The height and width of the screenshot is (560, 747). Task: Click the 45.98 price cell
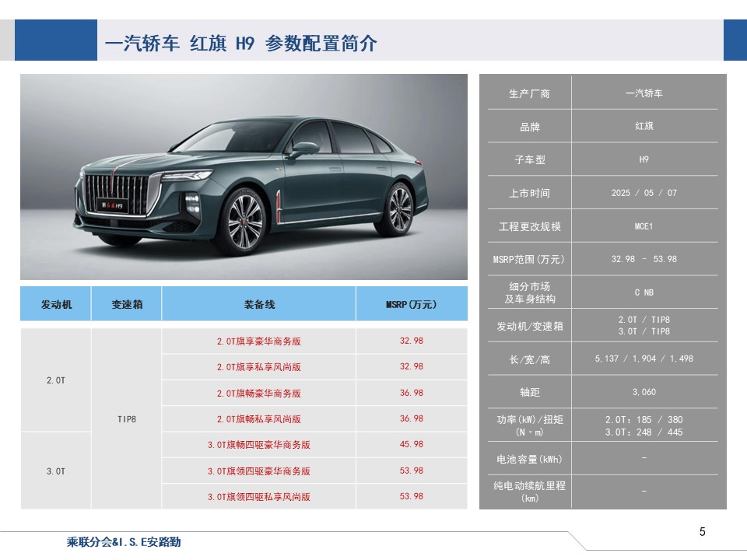tap(412, 444)
